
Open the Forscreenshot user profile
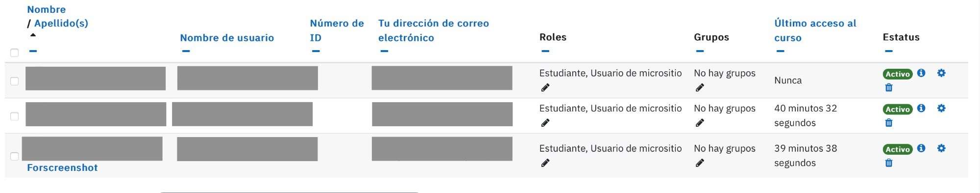pos(62,168)
